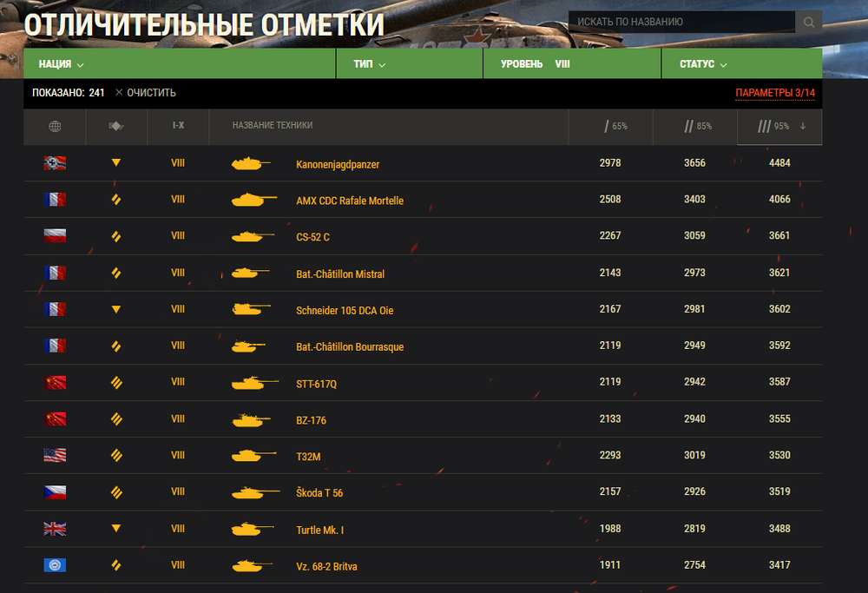Click the 2133 value for BZ-176

click(610, 419)
